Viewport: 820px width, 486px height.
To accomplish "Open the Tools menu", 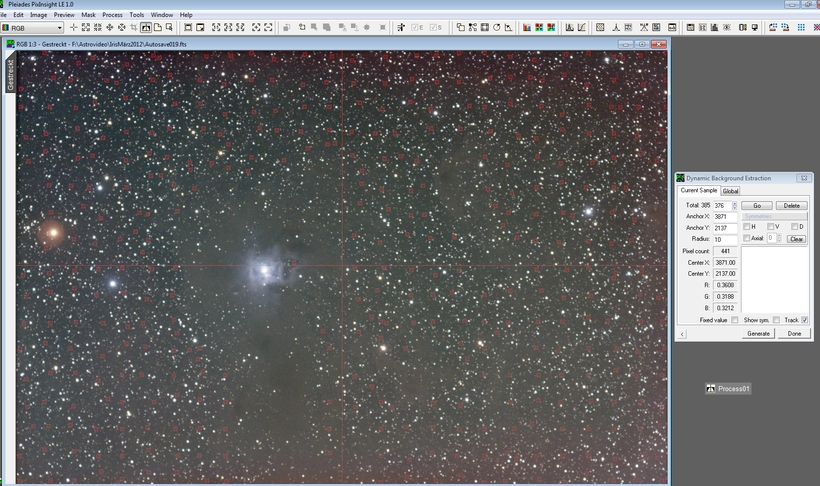I will 136,15.
